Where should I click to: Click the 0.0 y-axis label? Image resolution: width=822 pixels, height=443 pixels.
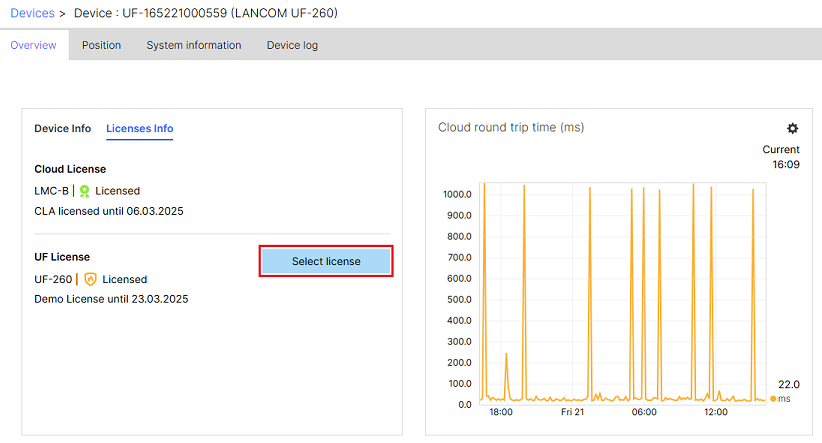465,405
